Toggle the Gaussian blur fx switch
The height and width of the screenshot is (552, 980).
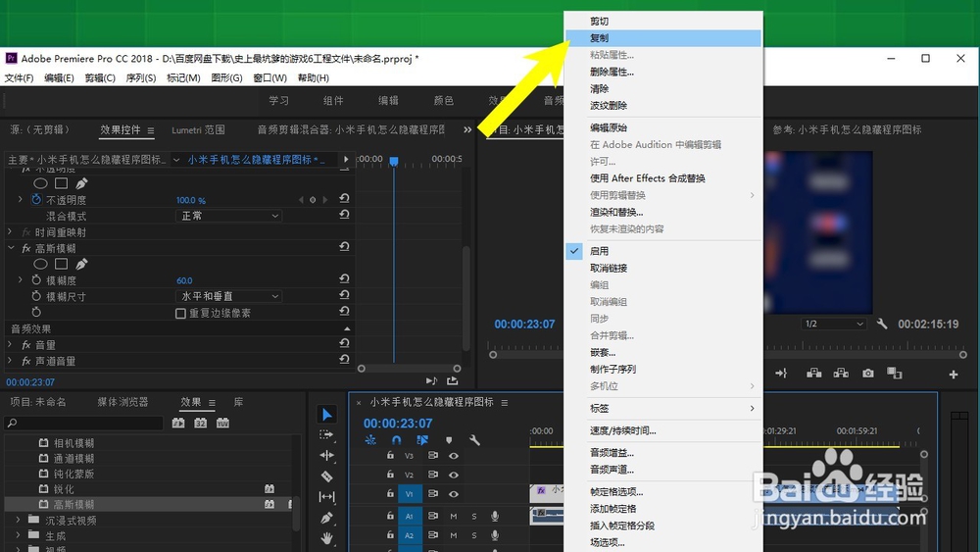(x=26, y=248)
